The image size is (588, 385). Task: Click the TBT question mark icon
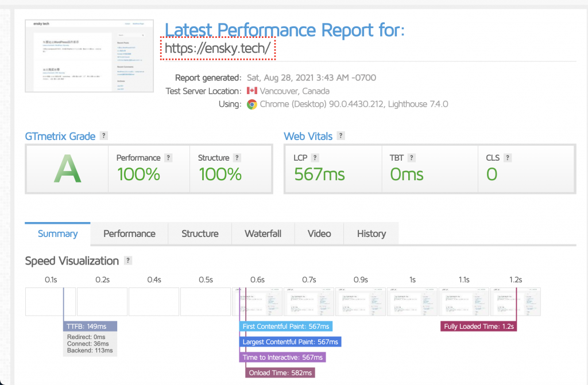pos(412,158)
